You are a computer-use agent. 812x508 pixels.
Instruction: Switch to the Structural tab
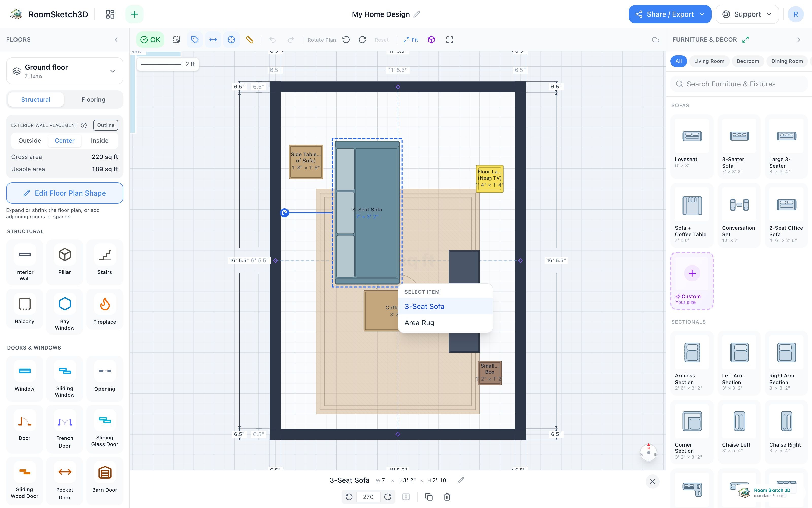pos(36,100)
